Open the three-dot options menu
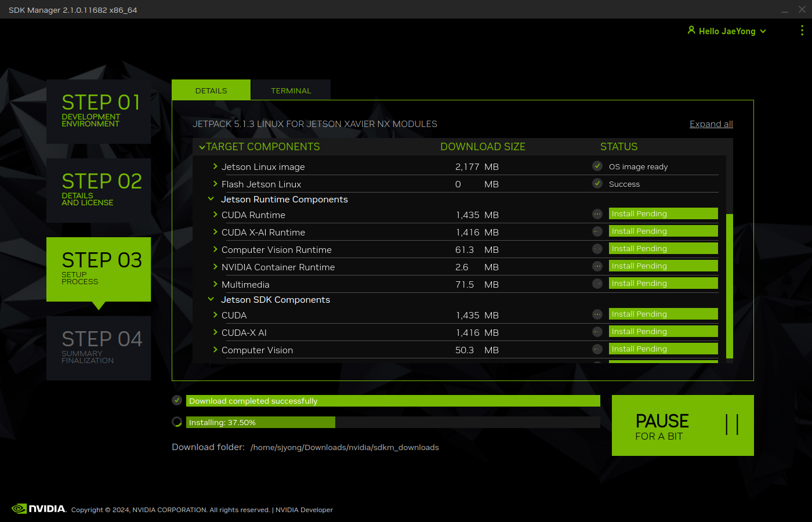The height and width of the screenshot is (522, 812). point(802,31)
